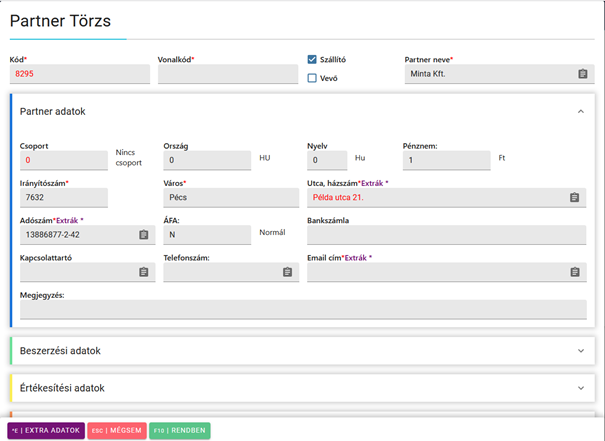Cancel with the Mégsem button
605x441 pixels.
tap(115, 430)
